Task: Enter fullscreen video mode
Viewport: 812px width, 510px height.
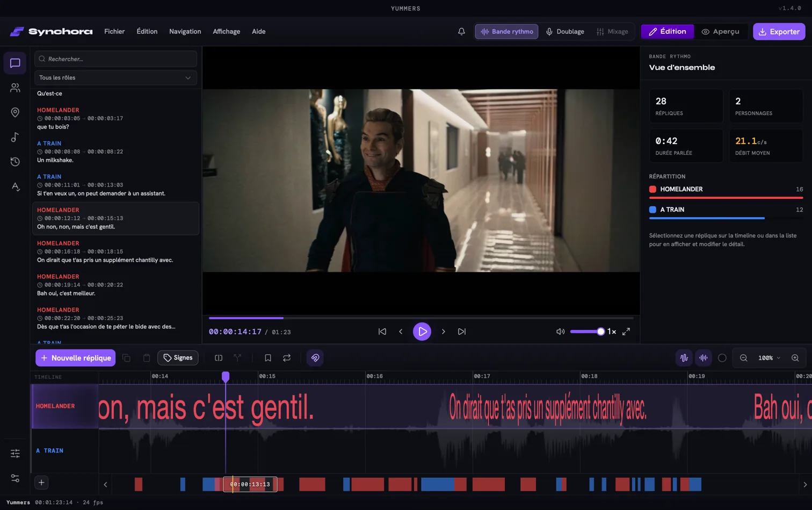Action: click(626, 332)
